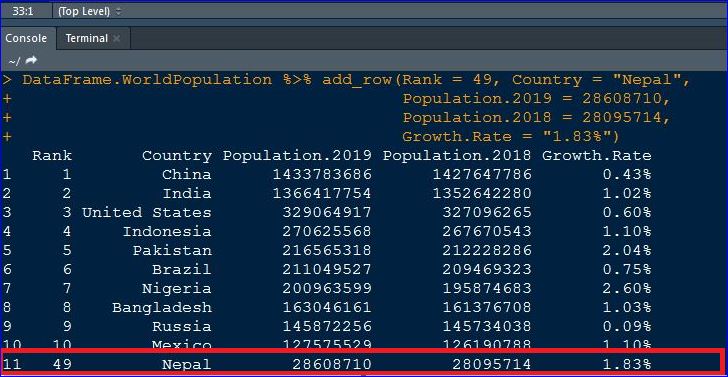Open the (Top Level) scope dropdown

coord(89,12)
